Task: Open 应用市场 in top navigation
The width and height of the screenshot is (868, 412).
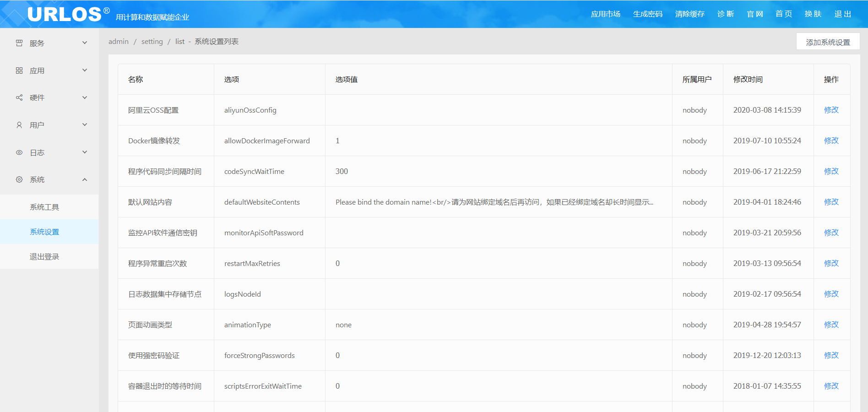Action: (605, 14)
